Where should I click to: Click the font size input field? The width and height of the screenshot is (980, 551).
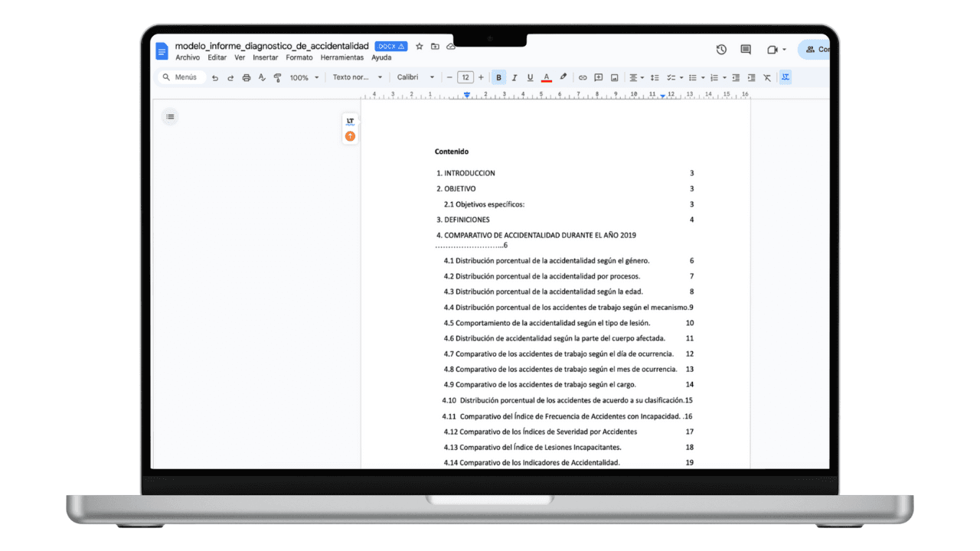[x=465, y=77]
